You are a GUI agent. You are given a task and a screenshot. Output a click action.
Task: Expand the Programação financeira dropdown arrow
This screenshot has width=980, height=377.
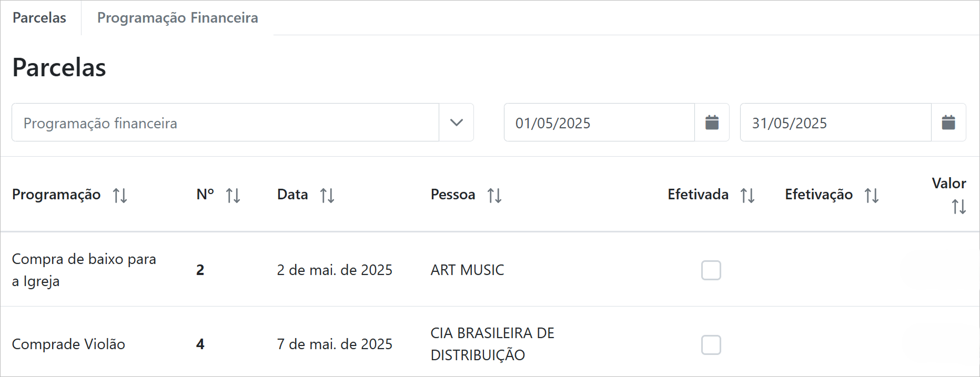[457, 123]
